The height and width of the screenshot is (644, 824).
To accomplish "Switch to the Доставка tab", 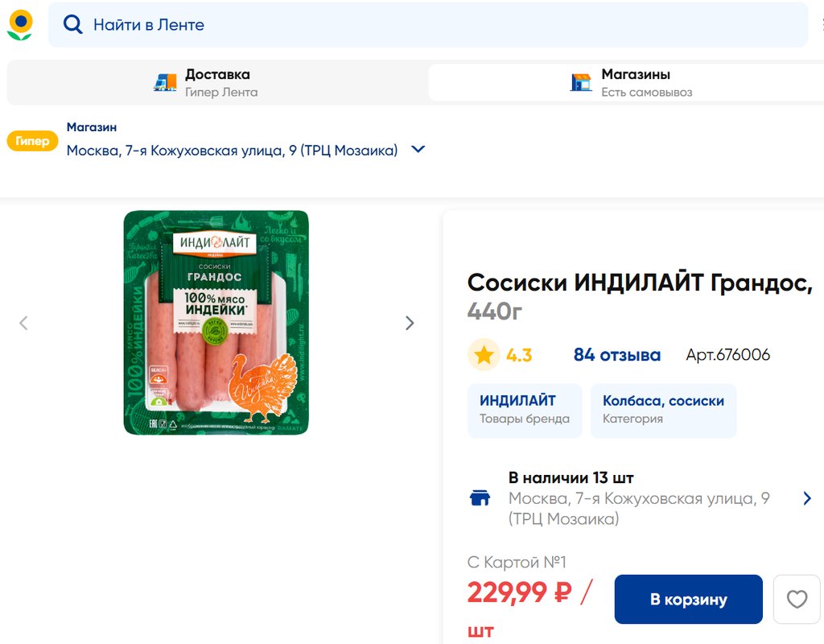I will [216, 82].
